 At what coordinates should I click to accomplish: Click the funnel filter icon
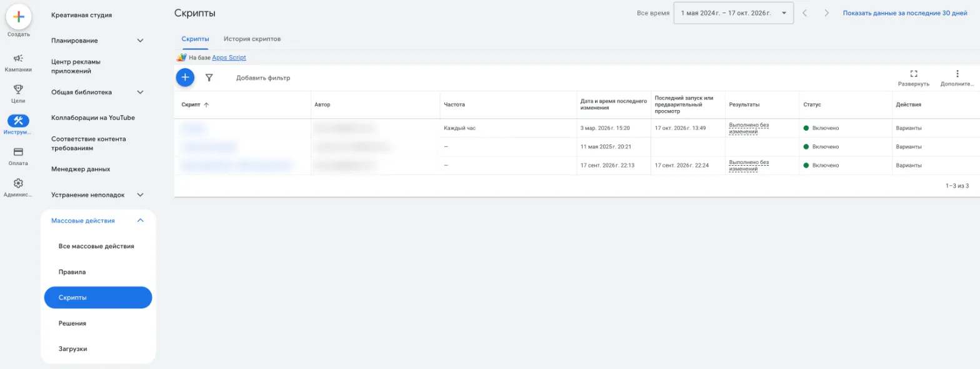point(209,78)
